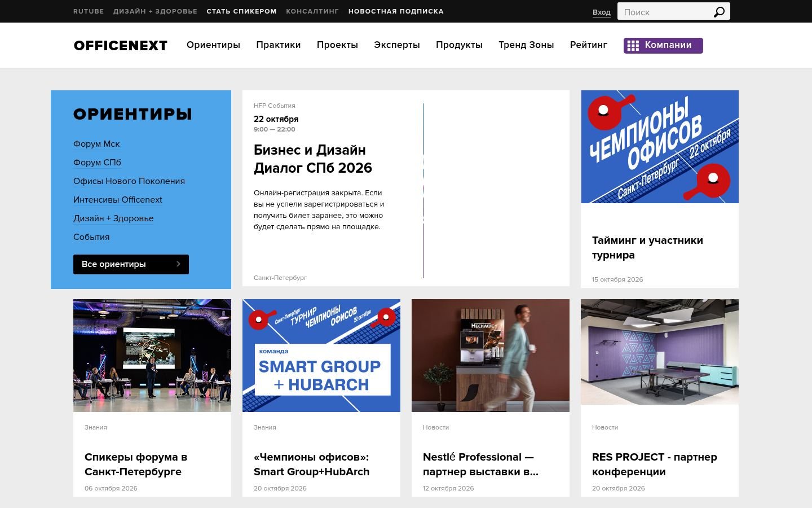Open the Компании grid icon
This screenshot has width=812, height=508.
tap(633, 46)
